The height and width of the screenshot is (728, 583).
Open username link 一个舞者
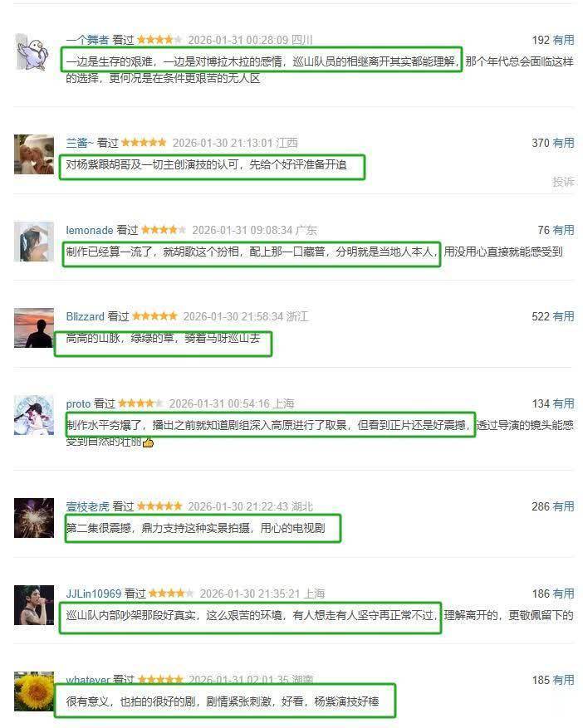87,40
